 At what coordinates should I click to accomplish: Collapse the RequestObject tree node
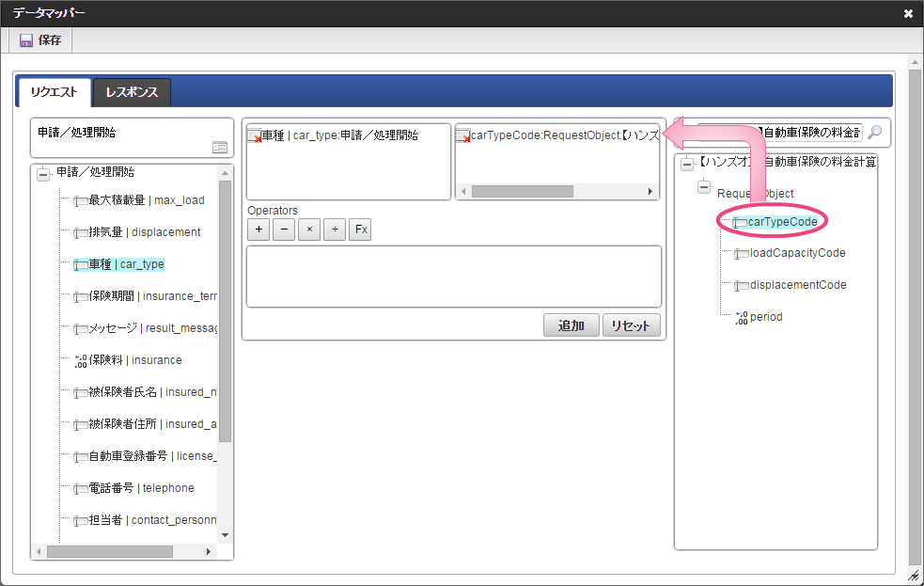coord(704,187)
